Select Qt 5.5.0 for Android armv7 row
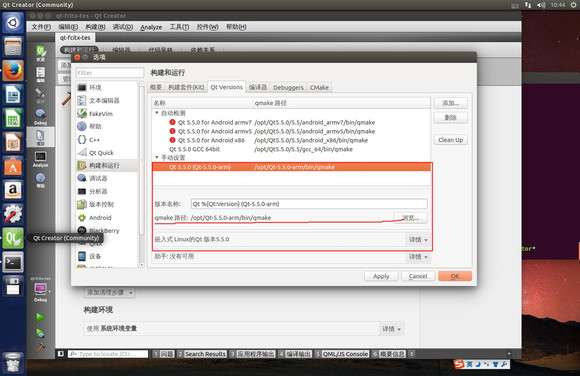The height and width of the screenshot is (376, 580). (291, 122)
